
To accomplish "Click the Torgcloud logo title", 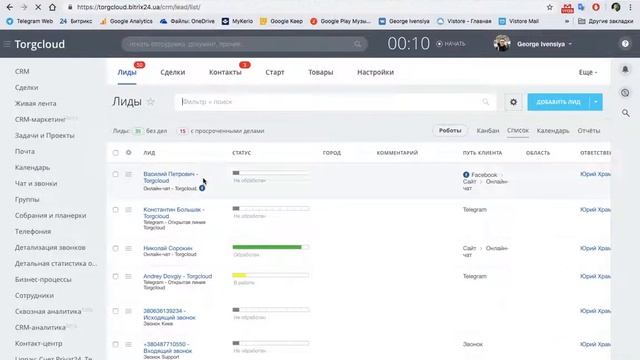I will [x=40, y=44].
